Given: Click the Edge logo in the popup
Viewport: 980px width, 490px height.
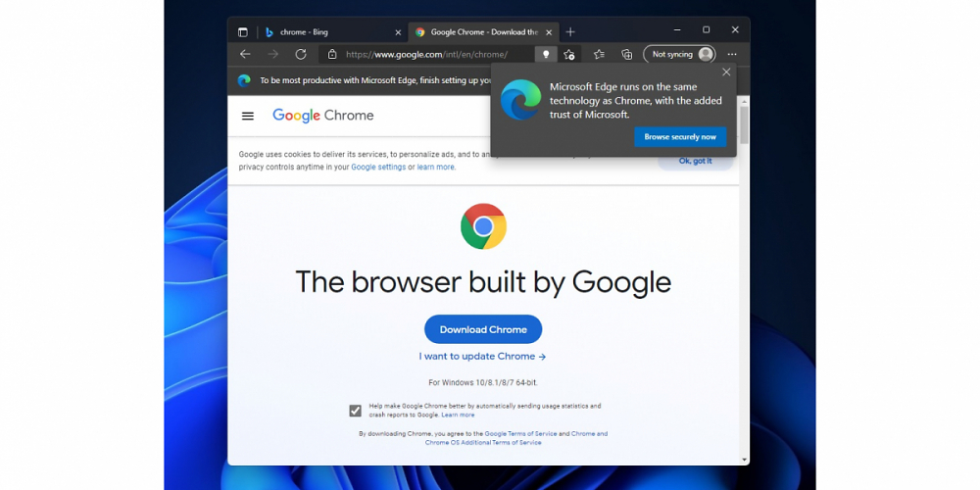Looking at the screenshot, I should click(520, 99).
